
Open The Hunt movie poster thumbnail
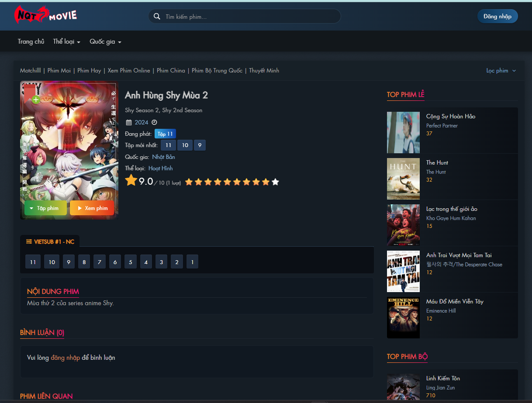tap(403, 179)
